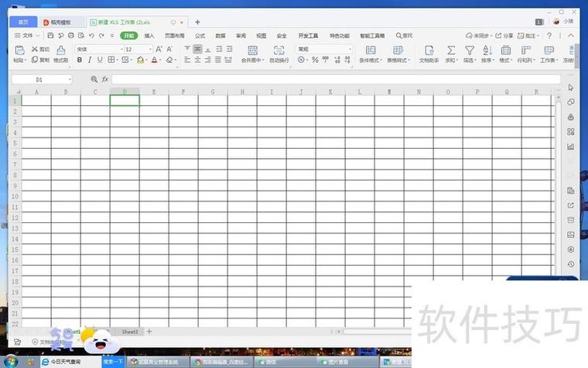Open the 插入 ribbon tab
The height and width of the screenshot is (368, 588).
point(149,36)
